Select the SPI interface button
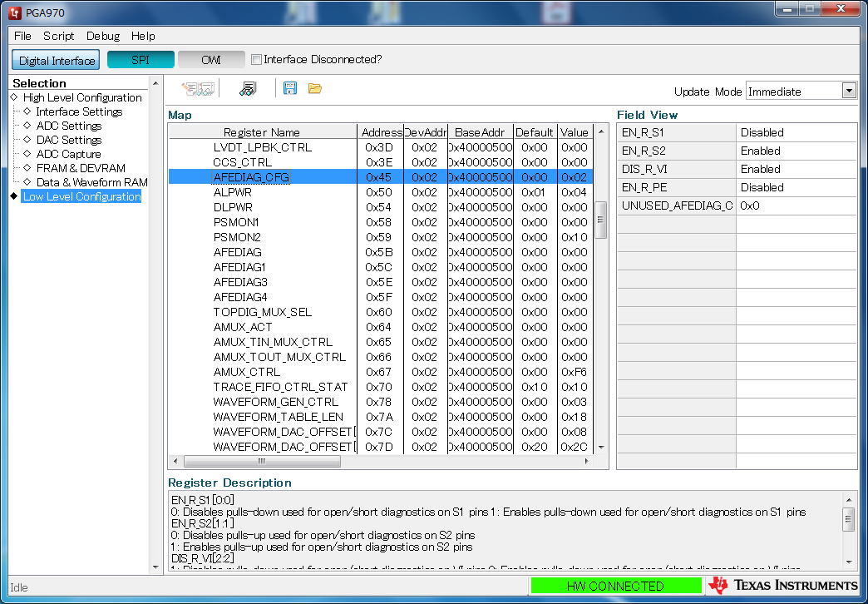The image size is (868, 604). pos(141,59)
